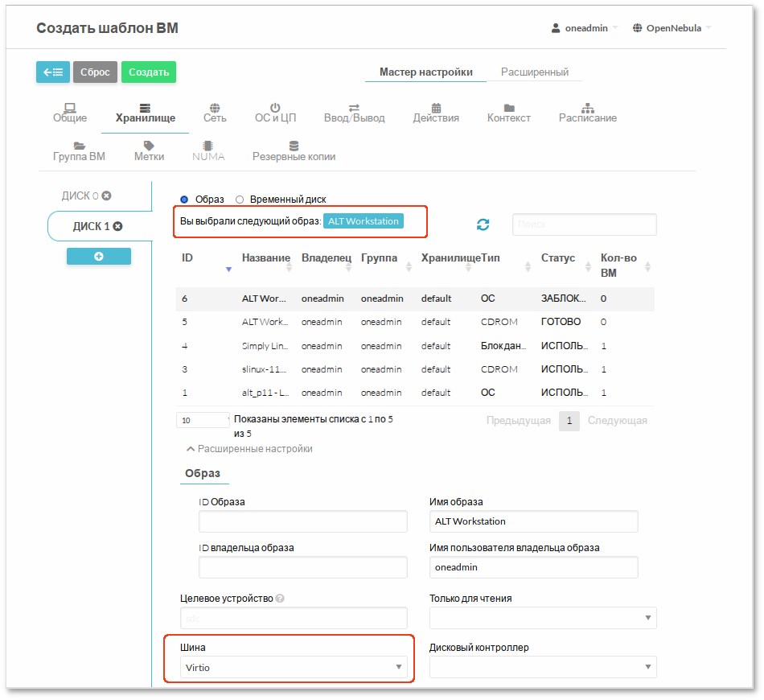
Task: Click the image search field
Action: pos(585,224)
